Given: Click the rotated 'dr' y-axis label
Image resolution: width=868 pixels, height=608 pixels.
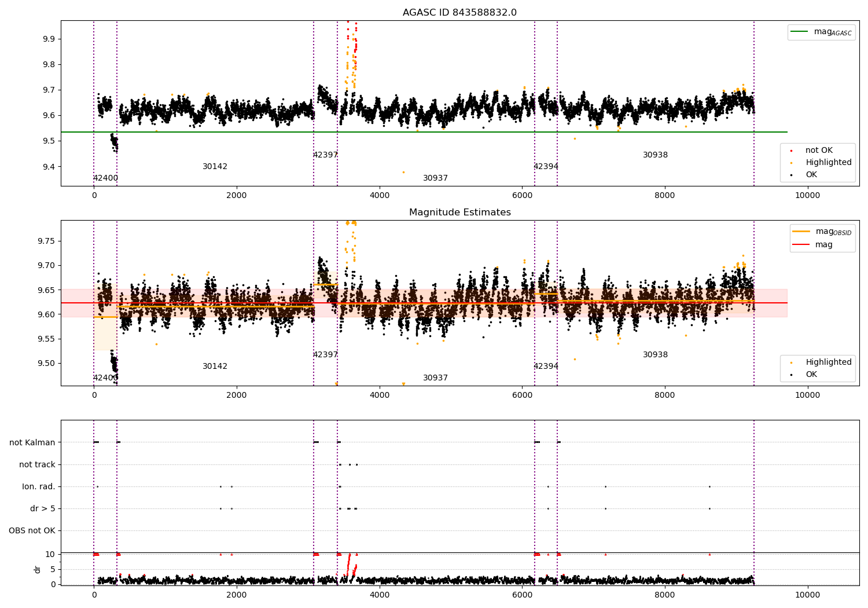Looking at the screenshot, I should 38,569.
